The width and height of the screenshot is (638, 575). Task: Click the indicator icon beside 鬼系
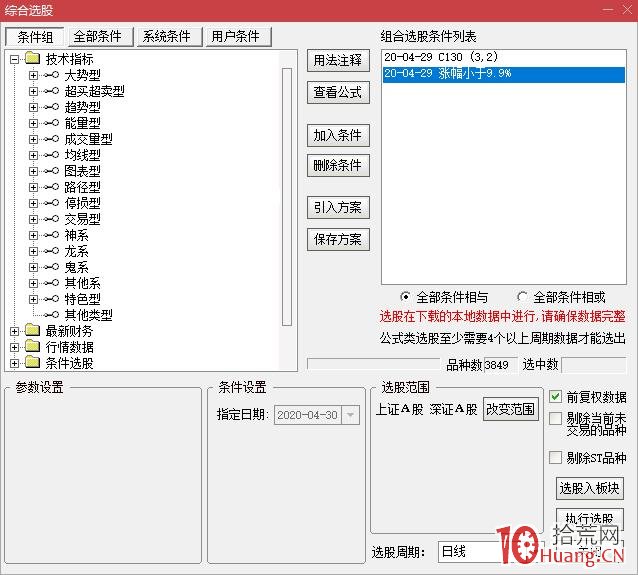point(52,267)
